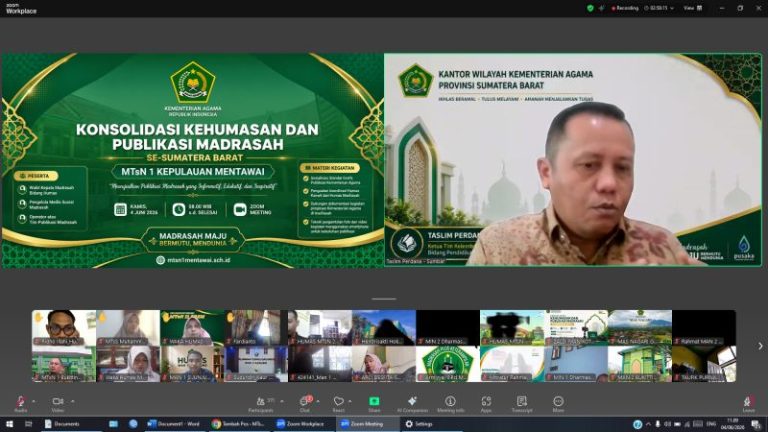Select the Hendrisatri participant thumbnail

point(384,328)
